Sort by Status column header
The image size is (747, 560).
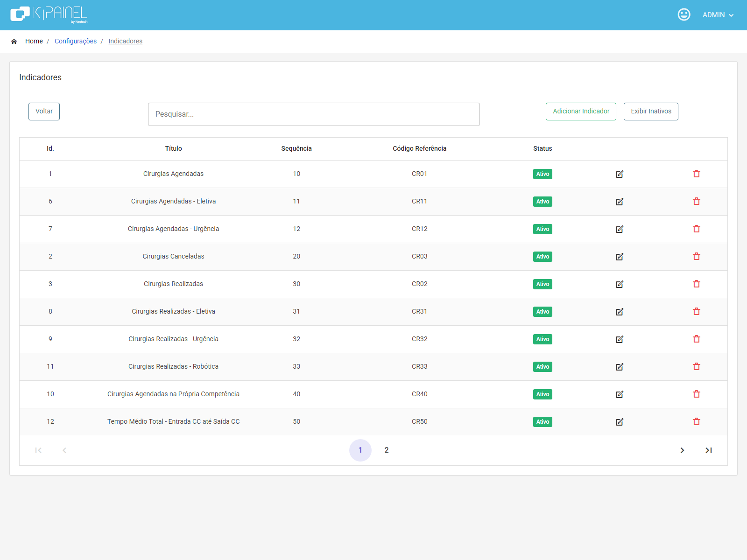pyautogui.click(x=543, y=148)
